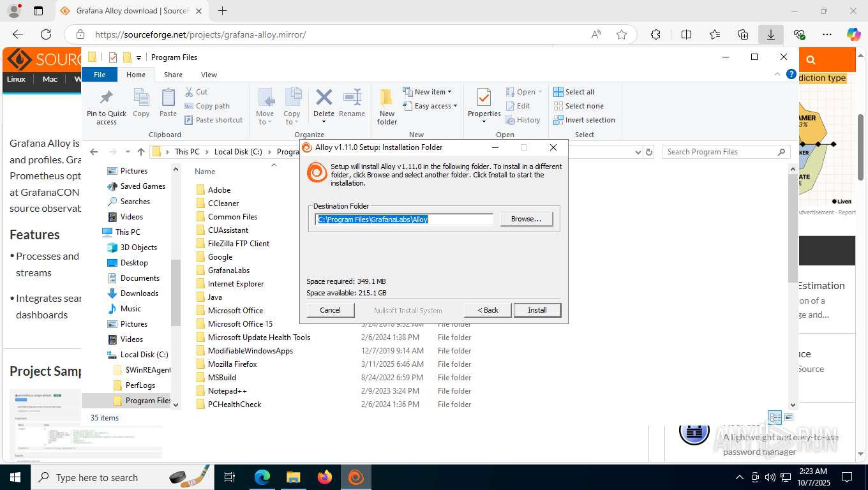This screenshot has width=868, height=490.
Task: Open Firefox from the taskbar
Action: [325, 477]
